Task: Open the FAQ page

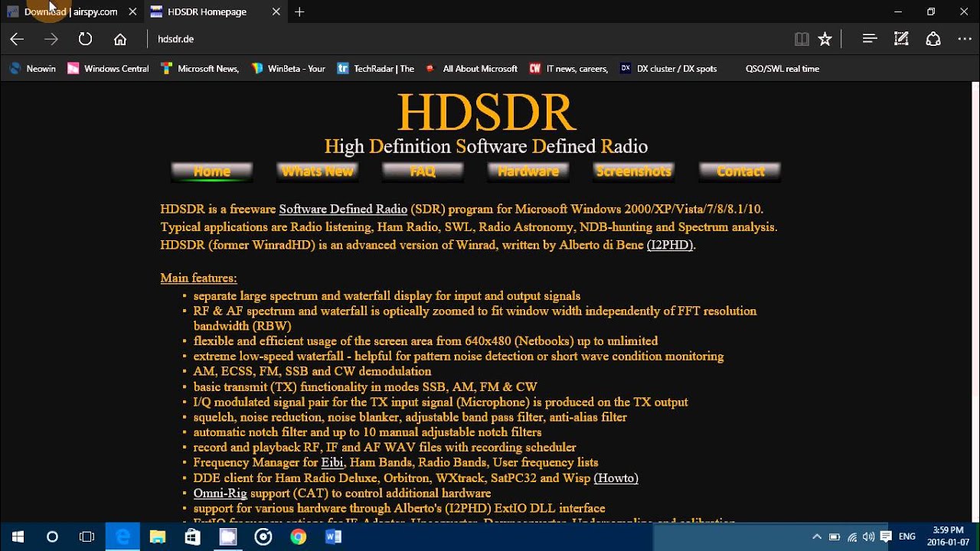Action: click(423, 171)
